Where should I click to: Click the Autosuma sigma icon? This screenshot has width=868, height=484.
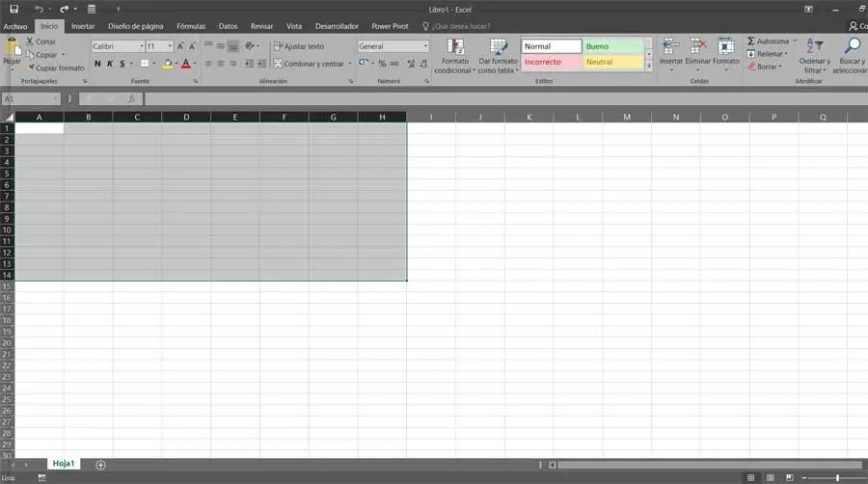750,40
